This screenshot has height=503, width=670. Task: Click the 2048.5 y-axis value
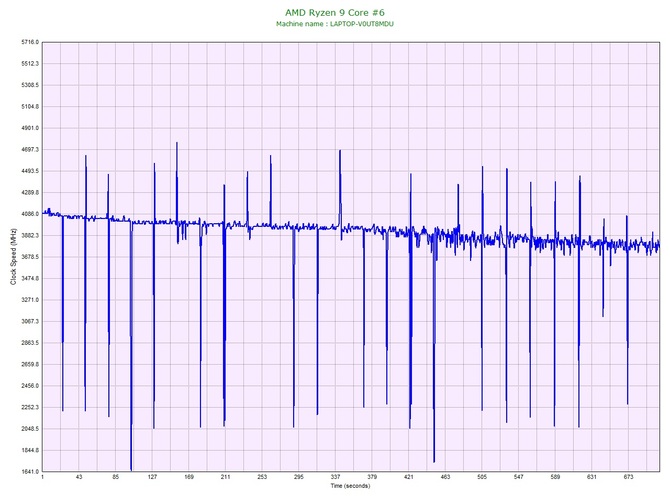30,429
